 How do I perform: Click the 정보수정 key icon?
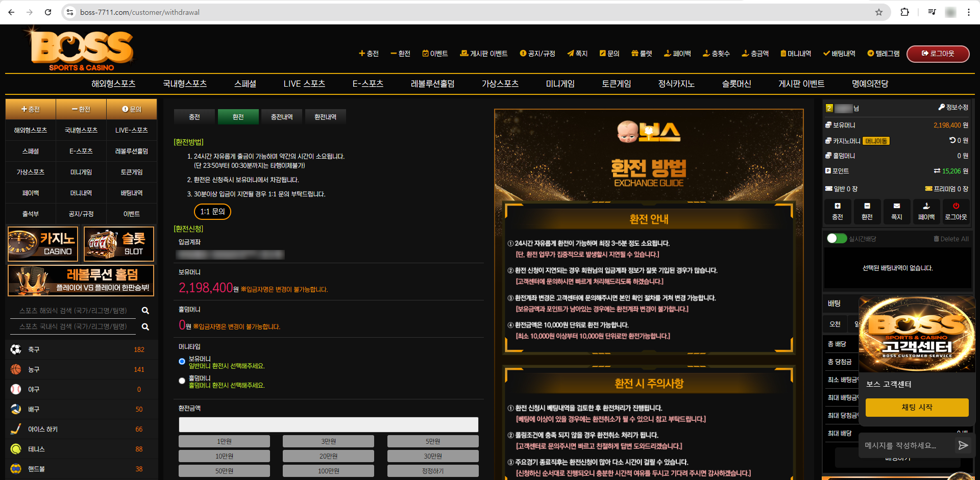pos(942,107)
